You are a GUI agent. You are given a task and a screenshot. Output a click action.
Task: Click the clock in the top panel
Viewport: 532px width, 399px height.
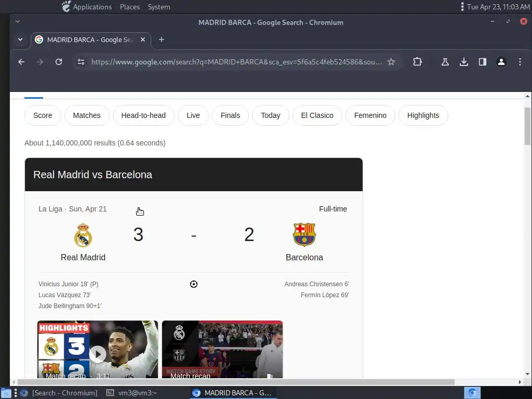click(498, 7)
